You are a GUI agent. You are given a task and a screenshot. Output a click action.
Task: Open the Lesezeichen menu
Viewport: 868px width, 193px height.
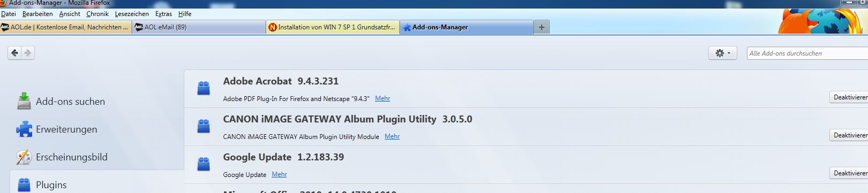point(132,14)
